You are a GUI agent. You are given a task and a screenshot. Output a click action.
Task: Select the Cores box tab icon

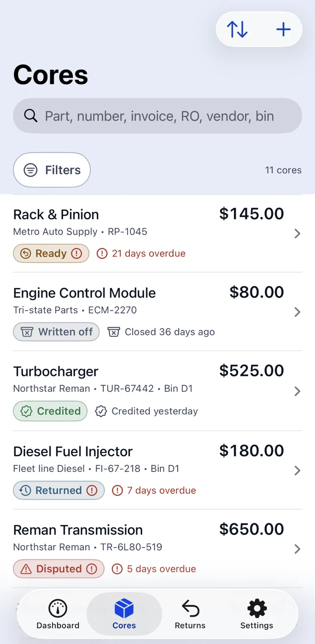tap(124, 609)
